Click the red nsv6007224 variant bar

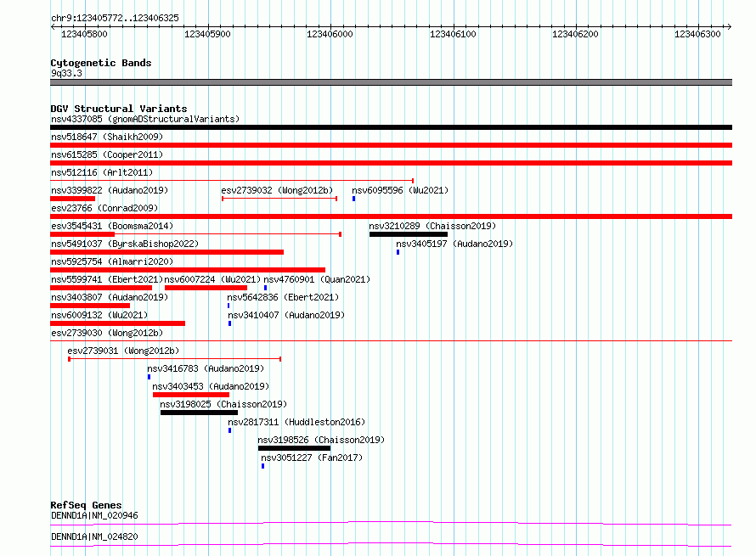pos(206,288)
